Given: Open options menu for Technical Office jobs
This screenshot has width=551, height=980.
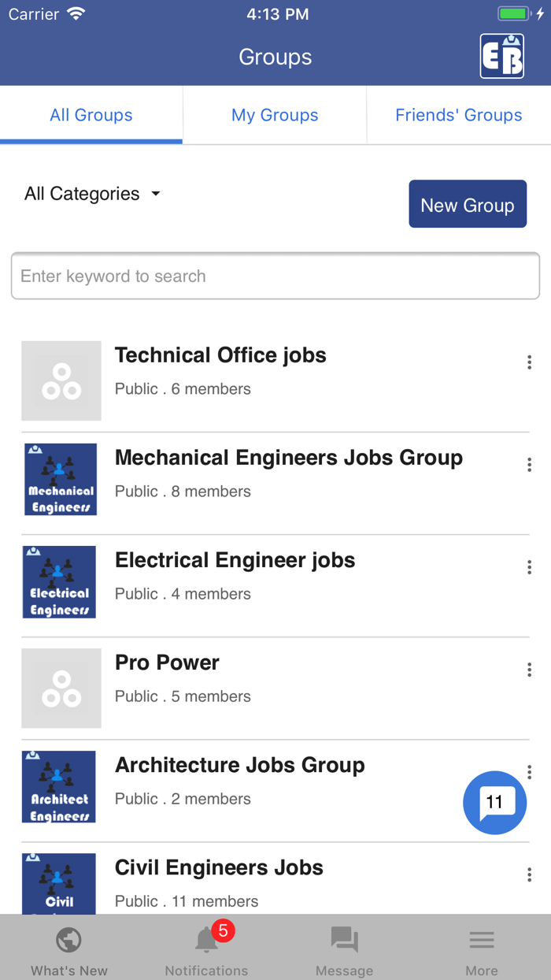Looking at the screenshot, I should 529,362.
